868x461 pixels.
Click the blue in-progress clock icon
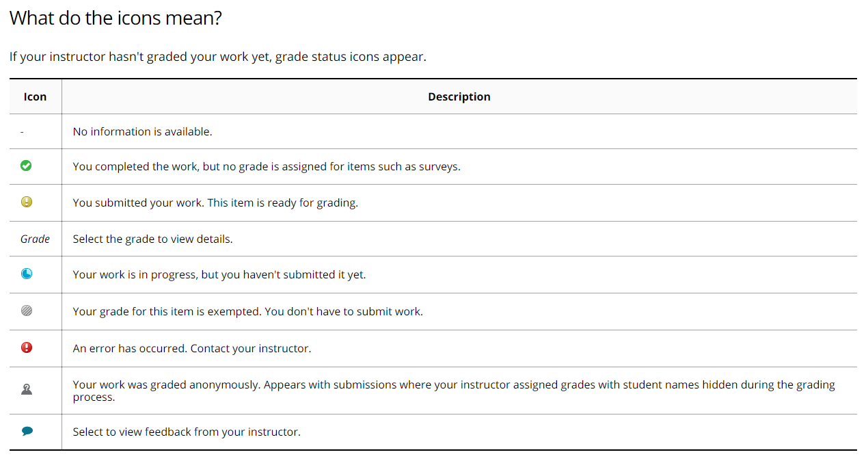pos(27,274)
